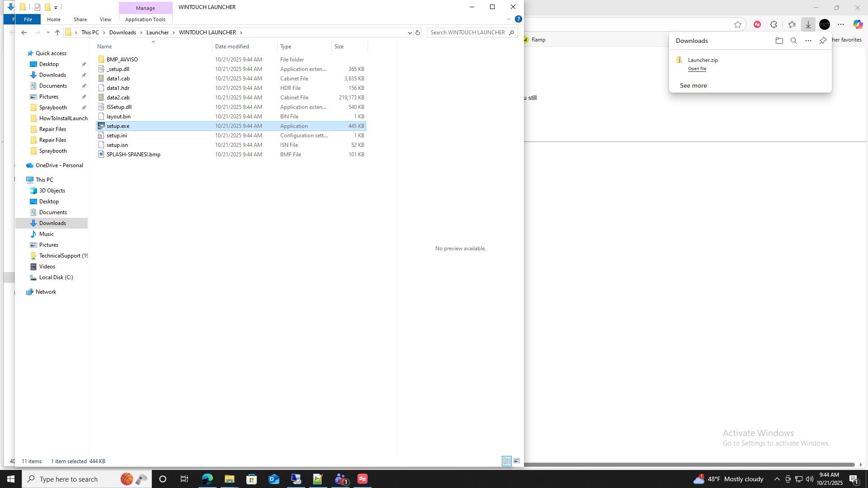This screenshot has height=488, width=868.
Task: Pin the Edge Downloads panel
Action: pyautogui.click(x=823, y=41)
